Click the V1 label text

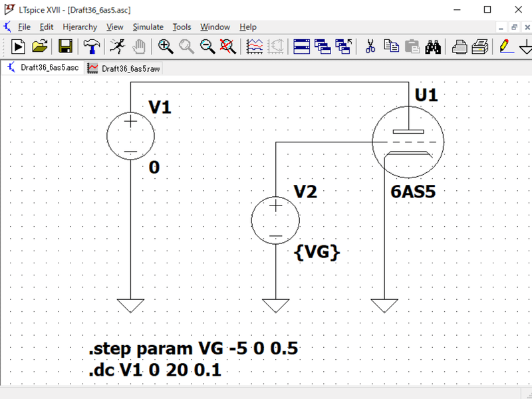coord(160,107)
